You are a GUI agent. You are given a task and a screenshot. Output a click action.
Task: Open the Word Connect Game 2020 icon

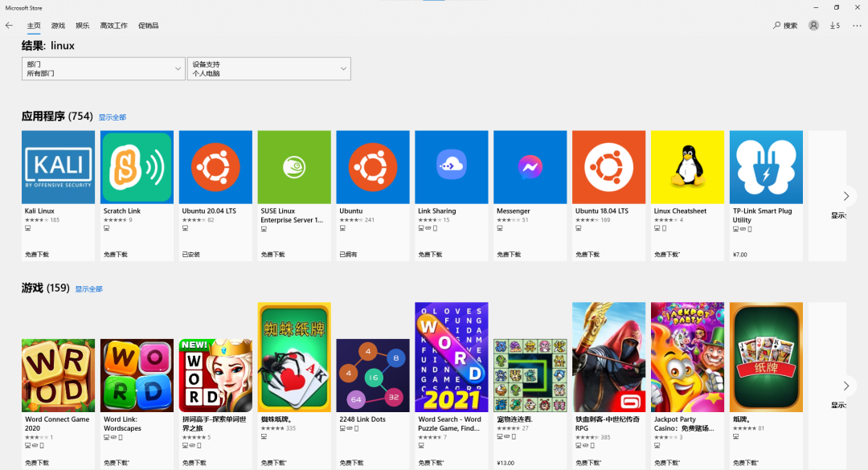(x=58, y=375)
